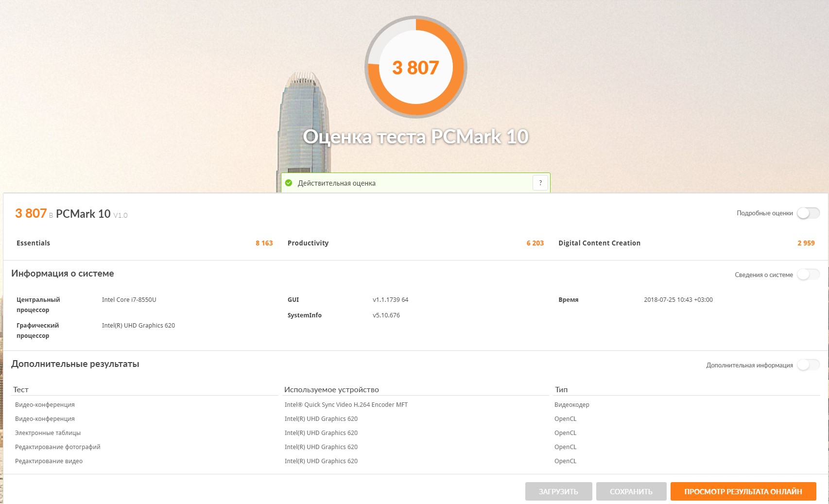Viewport: 829px width, 504px height.
Task: Click the device cell in the Редактирование фотографий row
Action: point(321,447)
